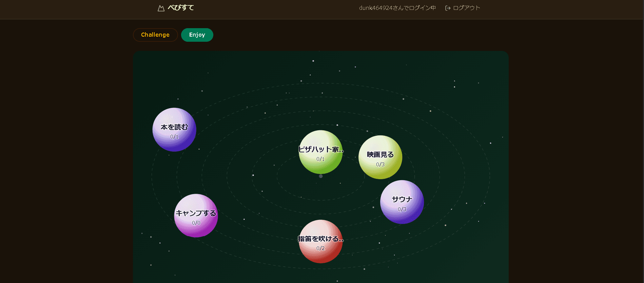Switch to the Challenge tab
644x283 pixels.
pyautogui.click(x=155, y=35)
